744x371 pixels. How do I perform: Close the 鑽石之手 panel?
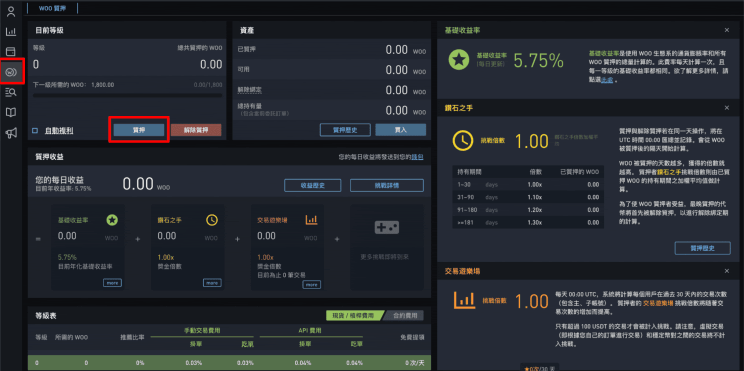click(x=726, y=108)
